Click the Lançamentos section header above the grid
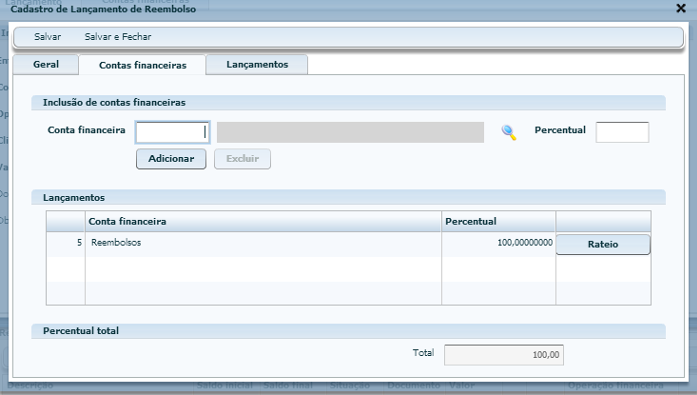 [x=348, y=198]
